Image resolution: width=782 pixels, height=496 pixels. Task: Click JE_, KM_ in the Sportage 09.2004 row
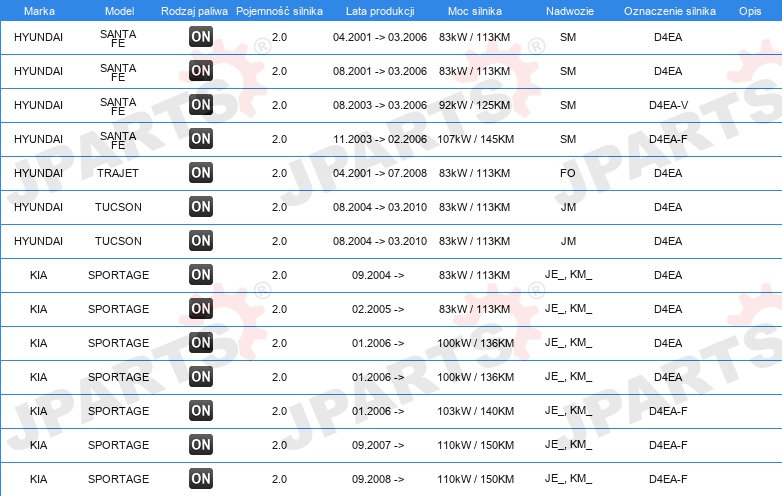(568, 275)
